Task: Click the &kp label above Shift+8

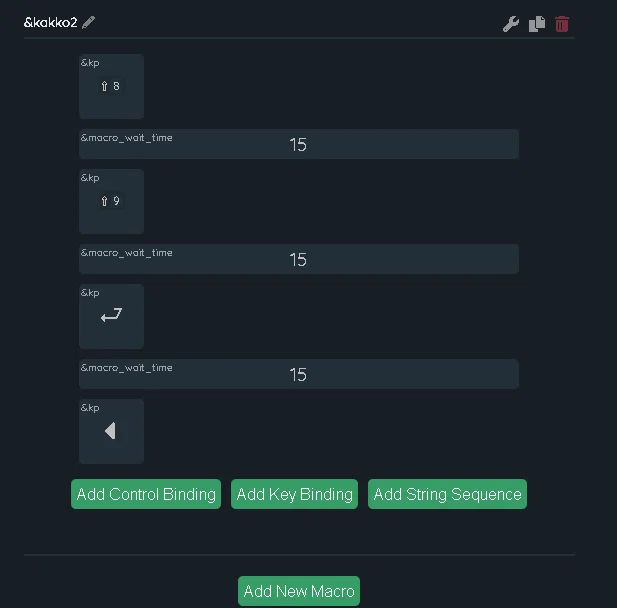Action: pyautogui.click(x=90, y=63)
